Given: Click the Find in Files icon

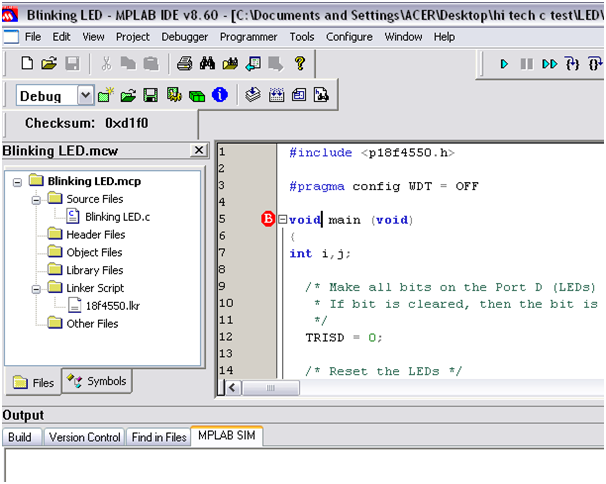Looking at the screenshot, I should 230,63.
